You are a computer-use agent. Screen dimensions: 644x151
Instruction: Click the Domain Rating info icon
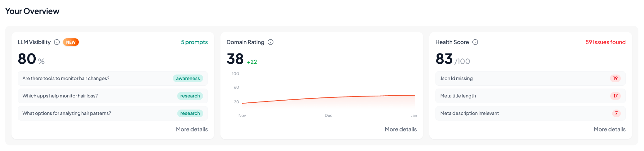271,42
